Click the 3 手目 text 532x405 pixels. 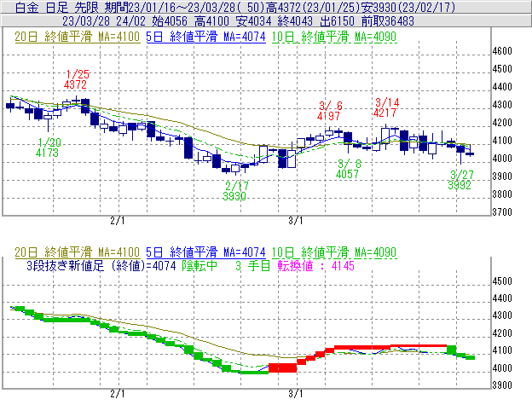point(252,265)
